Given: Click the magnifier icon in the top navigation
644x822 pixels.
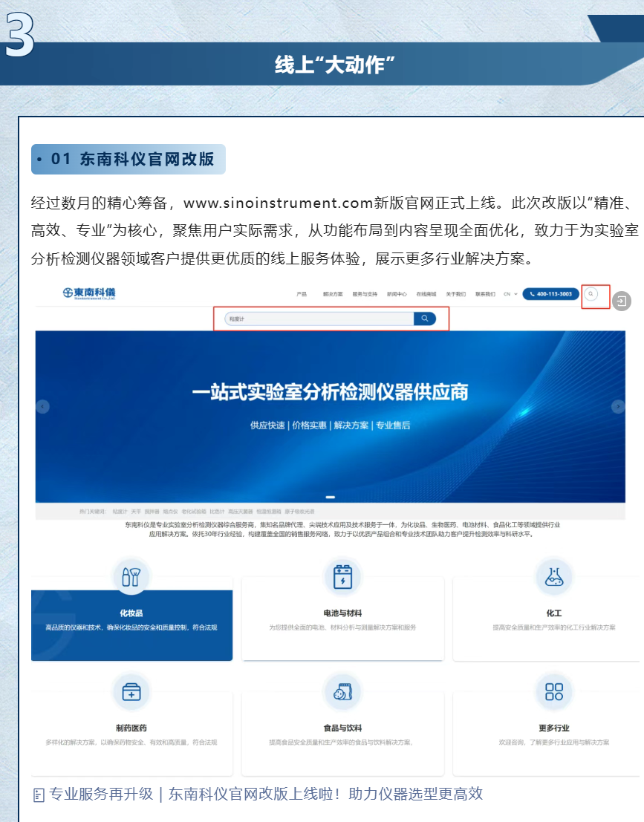Looking at the screenshot, I should [591, 294].
